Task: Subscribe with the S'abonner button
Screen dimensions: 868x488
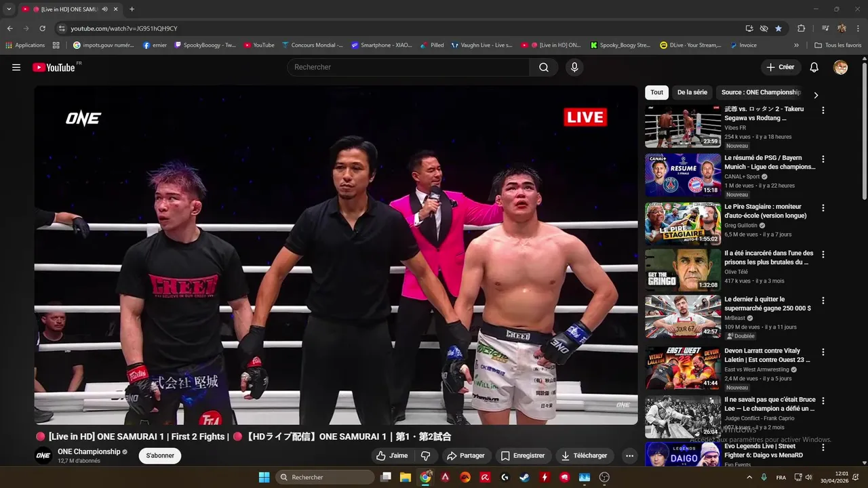Action: coord(160,455)
